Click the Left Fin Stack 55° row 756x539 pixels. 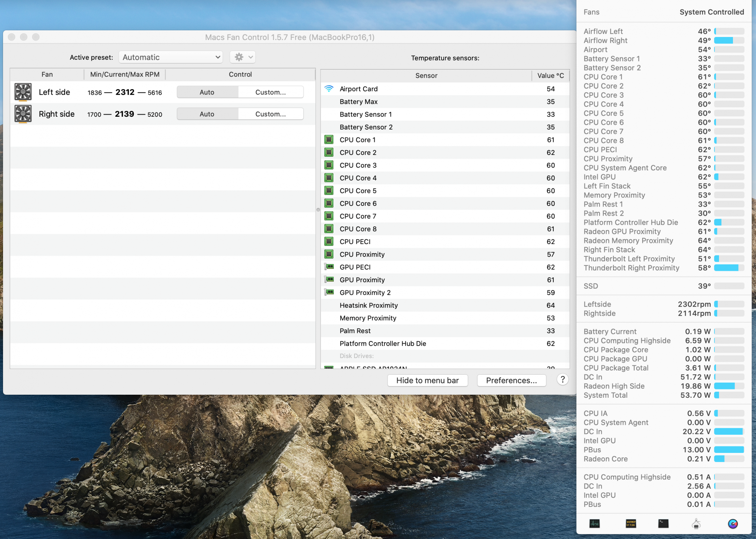pyautogui.click(x=664, y=186)
